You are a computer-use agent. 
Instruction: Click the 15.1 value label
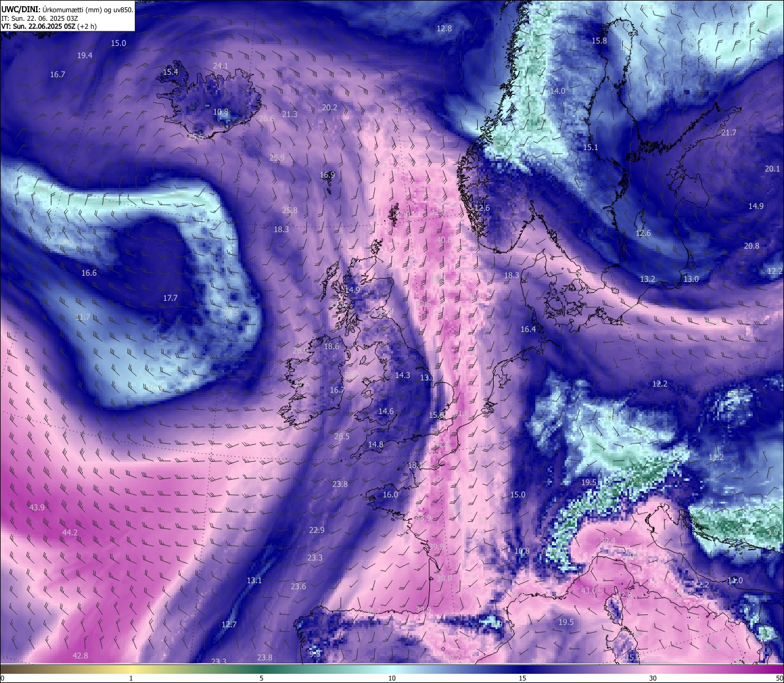coord(590,148)
